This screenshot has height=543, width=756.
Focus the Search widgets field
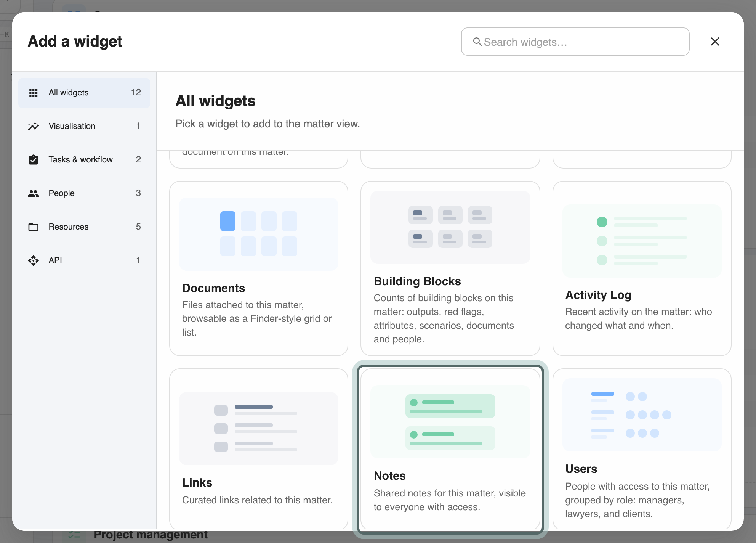(575, 42)
